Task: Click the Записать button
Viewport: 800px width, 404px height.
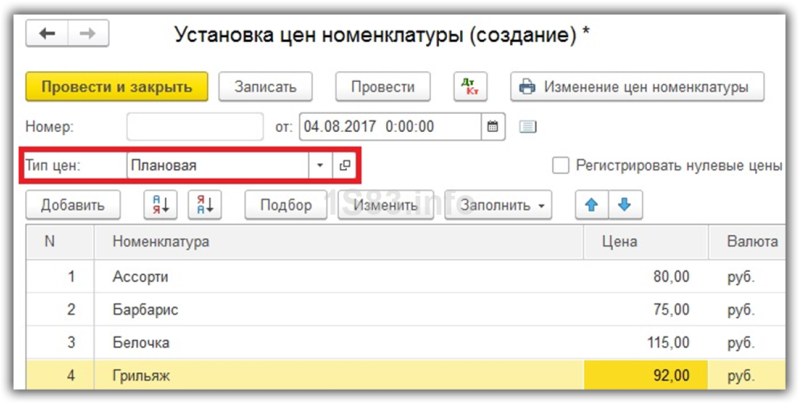Action: click(265, 87)
